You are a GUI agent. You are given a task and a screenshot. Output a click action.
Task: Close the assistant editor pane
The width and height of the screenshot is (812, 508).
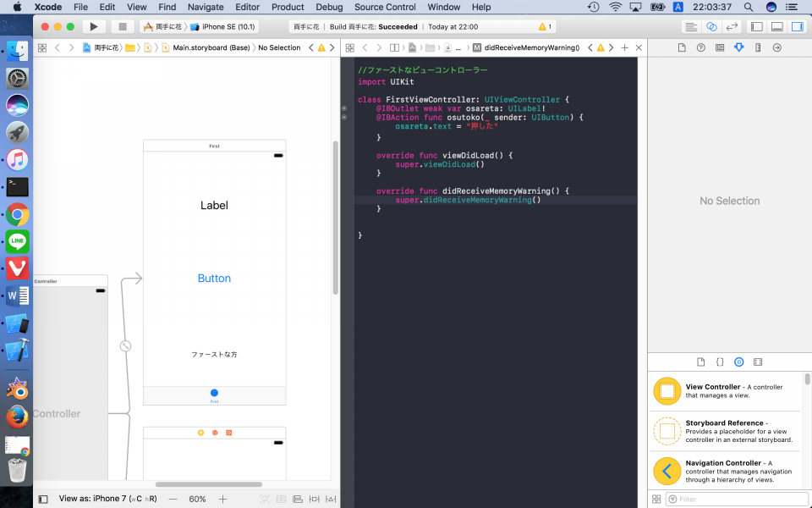coord(639,47)
